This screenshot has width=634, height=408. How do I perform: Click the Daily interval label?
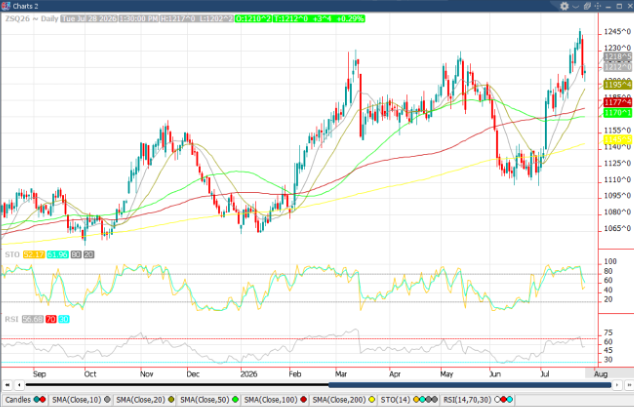point(49,19)
